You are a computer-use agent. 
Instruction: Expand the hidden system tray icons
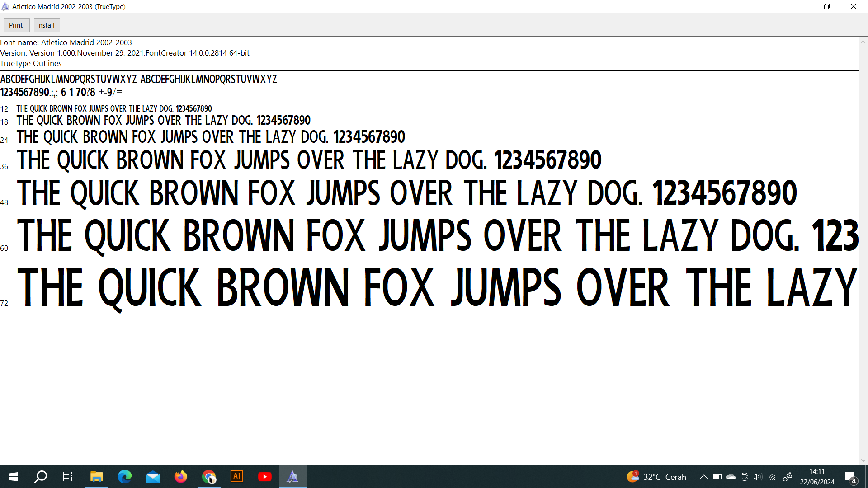(x=704, y=477)
